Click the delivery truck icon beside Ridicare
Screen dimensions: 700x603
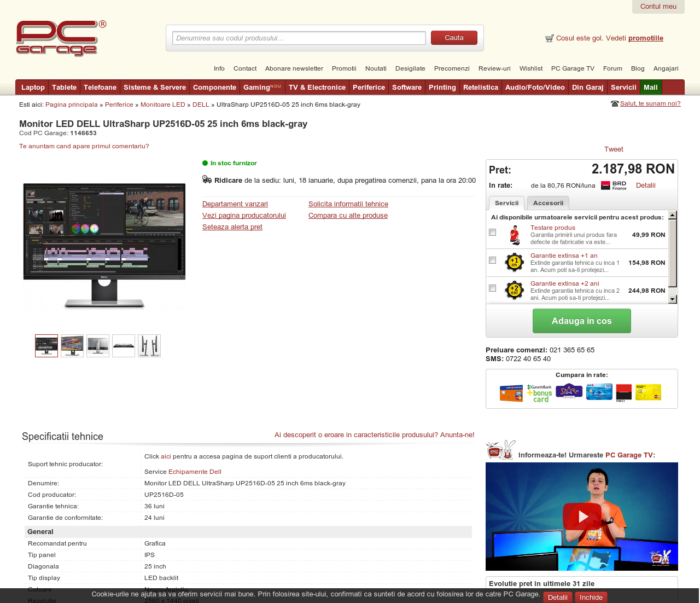(x=207, y=179)
